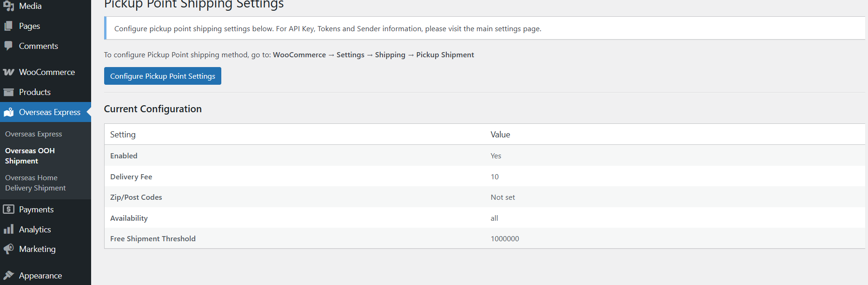Click the WooCommerce sidebar label
Viewport: 868px width, 285px height.
coord(46,72)
